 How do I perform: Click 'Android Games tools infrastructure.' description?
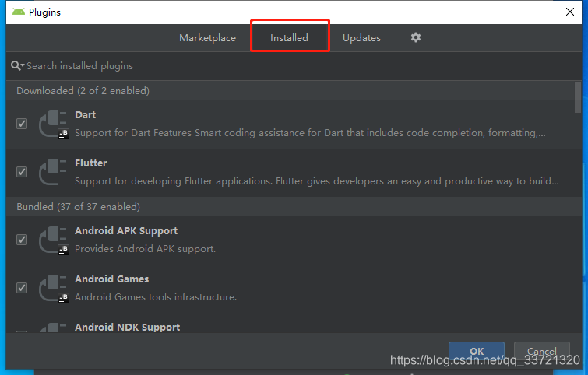coord(156,297)
